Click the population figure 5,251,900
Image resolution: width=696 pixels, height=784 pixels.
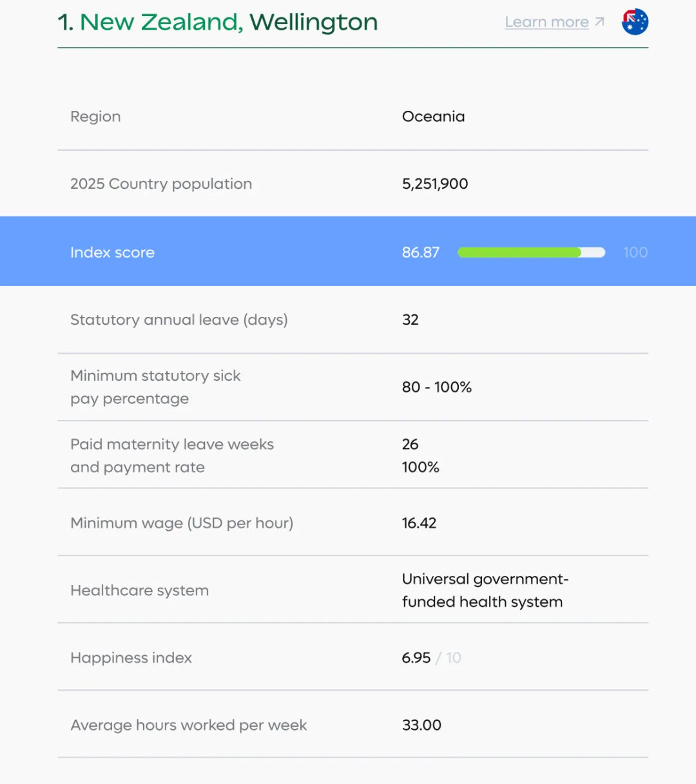(x=435, y=184)
